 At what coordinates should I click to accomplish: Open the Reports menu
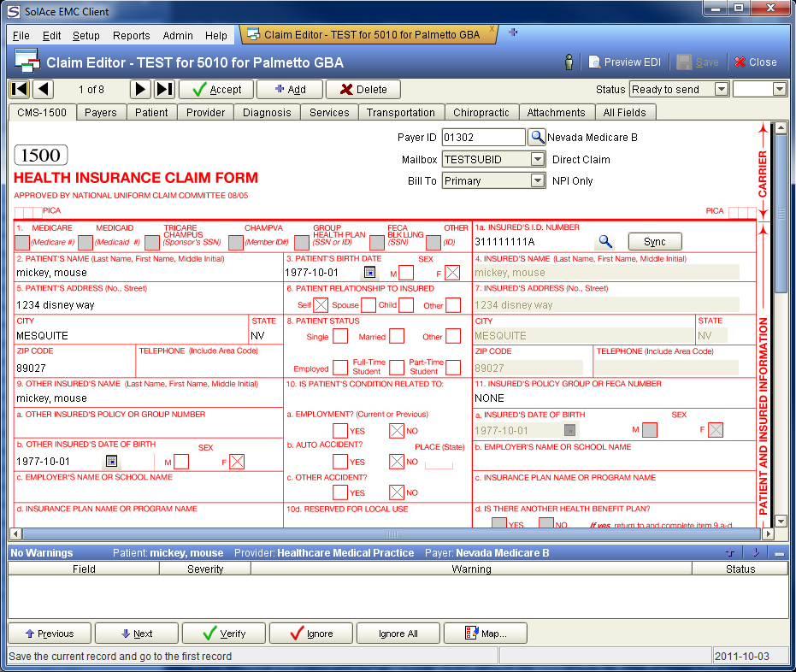point(132,36)
